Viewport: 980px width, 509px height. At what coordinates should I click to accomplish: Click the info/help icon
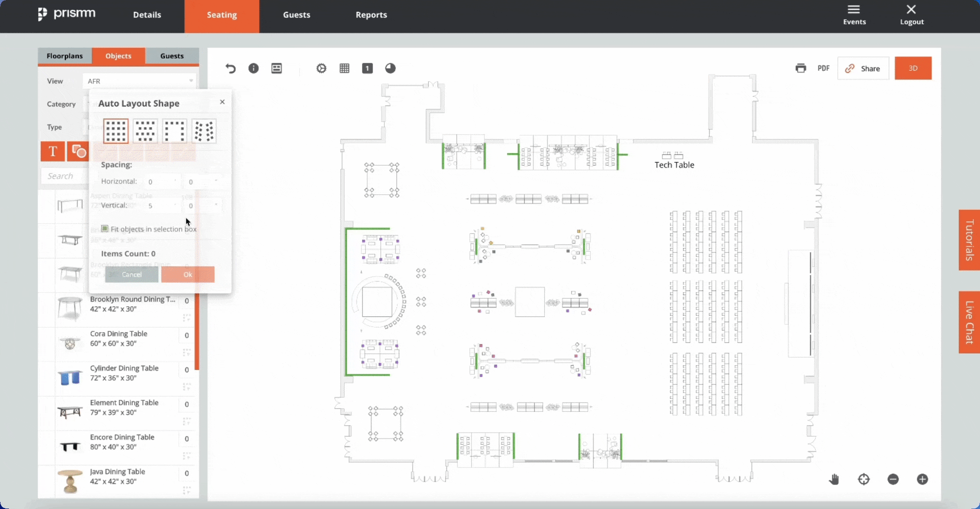click(253, 68)
